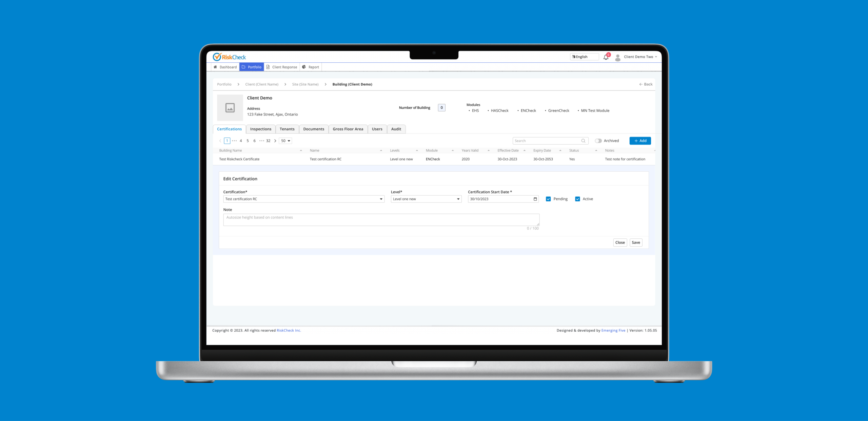Viewport: 868px width, 421px height.
Task: Sort by Building Name column arrow
Action: (x=301, y=150)
